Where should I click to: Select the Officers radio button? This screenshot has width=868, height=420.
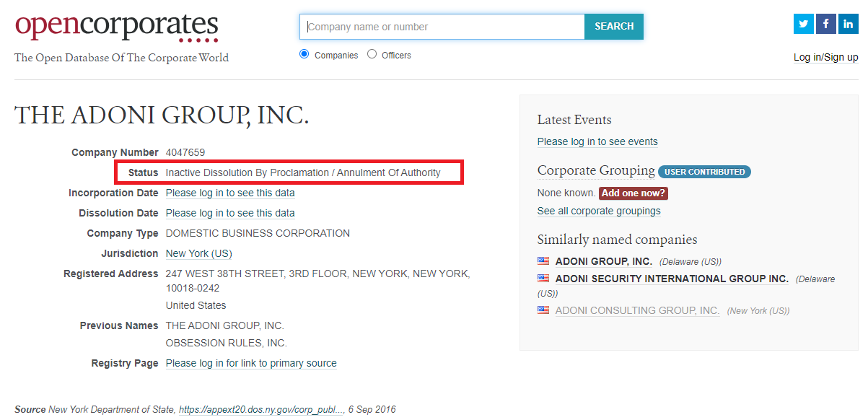(x=372, y=54)
